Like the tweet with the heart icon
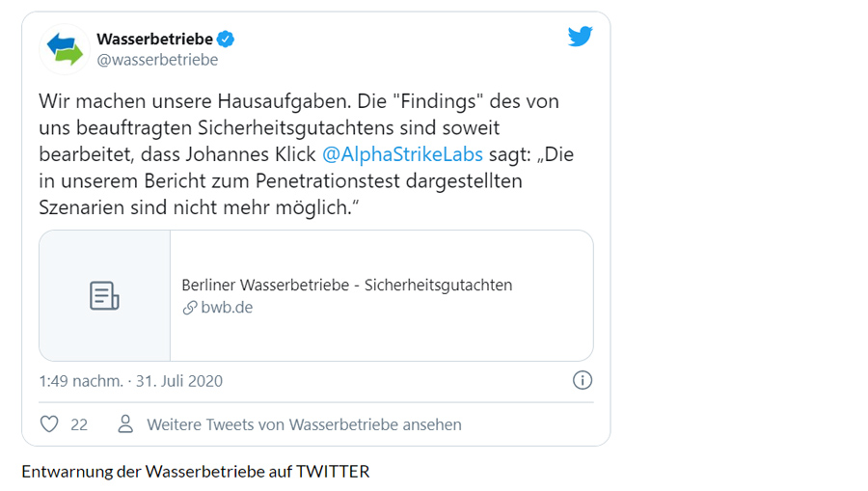This screenshot has height=491, width=868. 49,424
